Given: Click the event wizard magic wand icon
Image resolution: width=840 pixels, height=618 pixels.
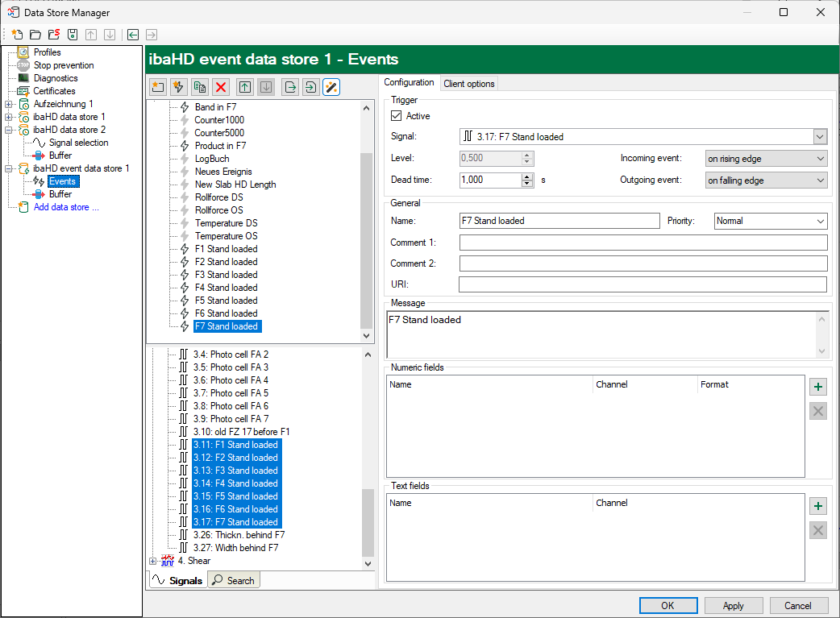Looking at the screenshot, I should pos(331,87).
